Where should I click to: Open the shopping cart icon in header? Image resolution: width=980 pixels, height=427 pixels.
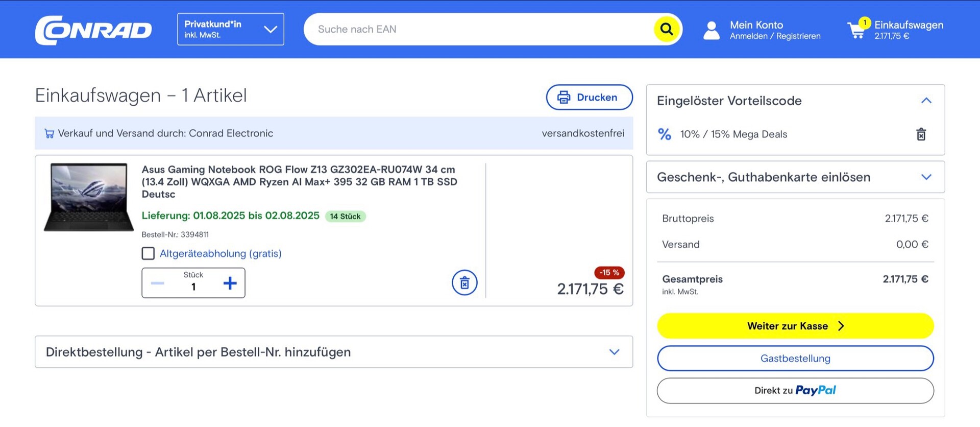pos(856,30)
